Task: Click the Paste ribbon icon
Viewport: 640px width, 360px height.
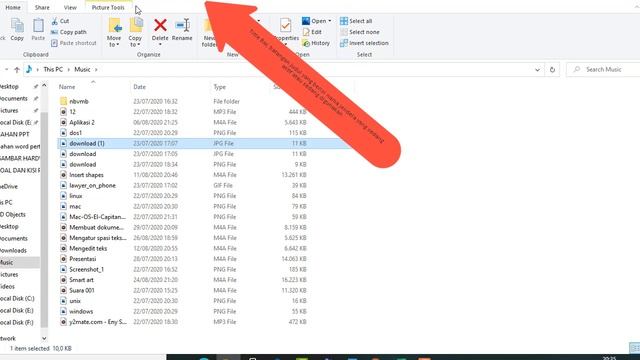Action: tap(38, 29)
